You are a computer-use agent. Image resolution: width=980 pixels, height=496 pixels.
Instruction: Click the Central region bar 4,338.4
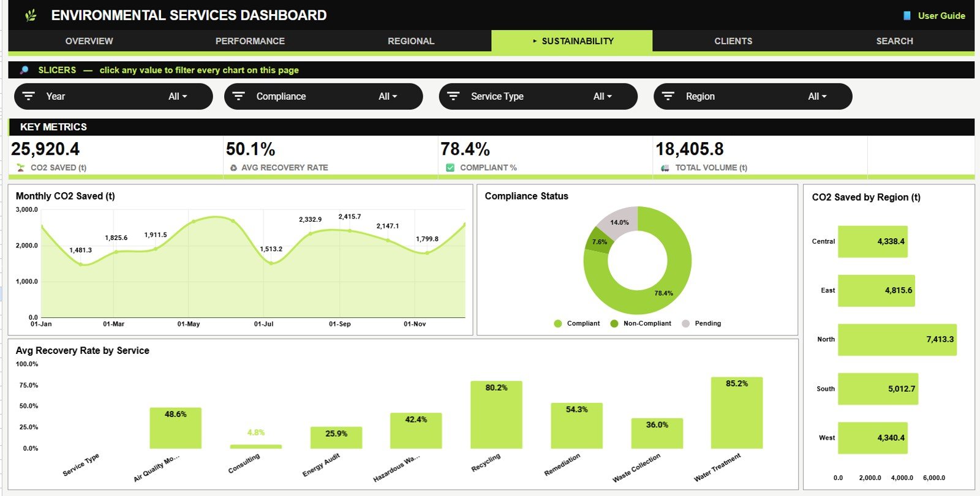tap(873, 241)
